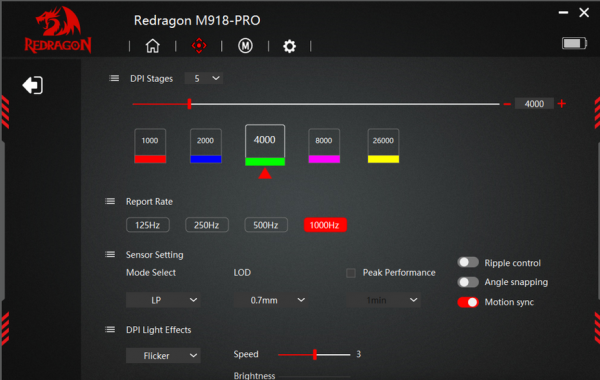The width and height of the screenshot is (600, 380).
Task: Click the blue color swatch under 2000
Action: (205, 159)
